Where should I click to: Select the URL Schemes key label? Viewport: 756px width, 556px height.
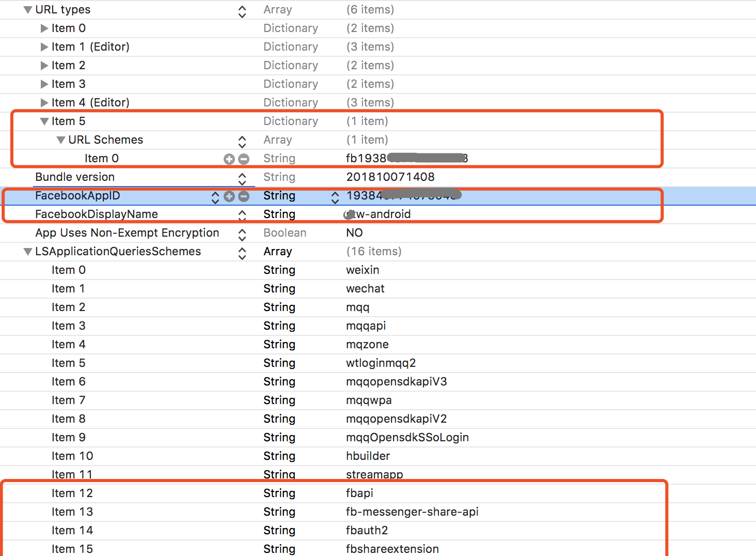106,140
